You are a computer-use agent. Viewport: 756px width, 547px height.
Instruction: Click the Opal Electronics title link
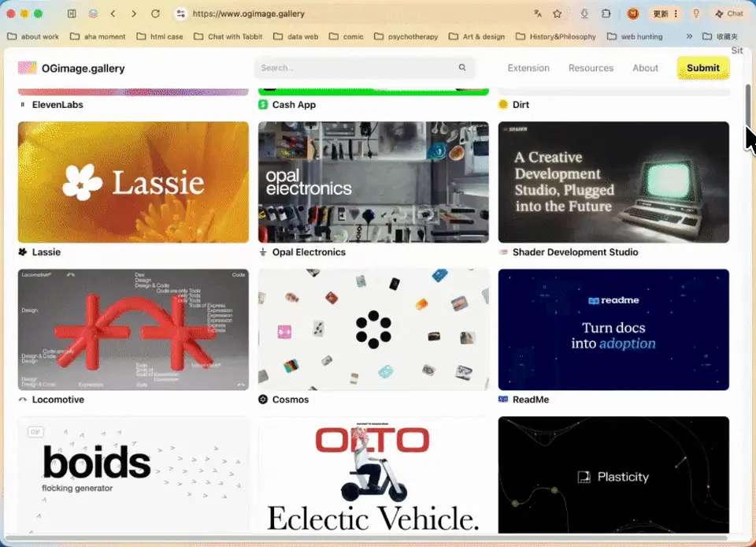click(x=309, y=251)
